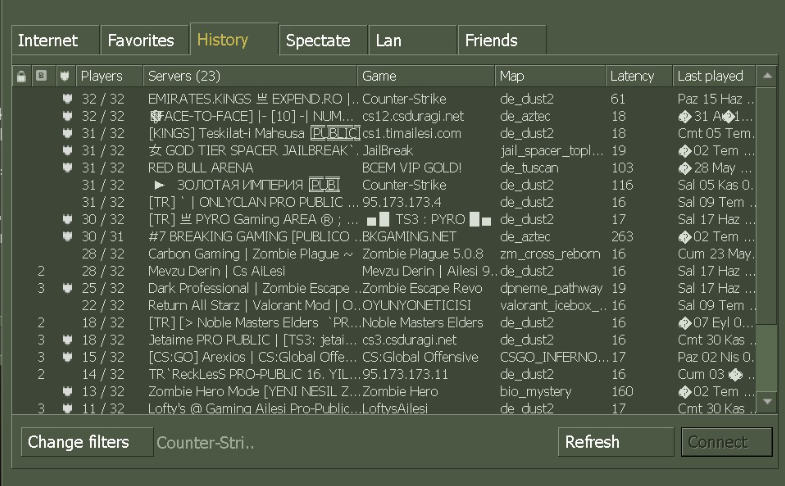Select Carbon Gaming Zombie Plague server
This screenshot has height=486, width=785.
pos(250,254)
